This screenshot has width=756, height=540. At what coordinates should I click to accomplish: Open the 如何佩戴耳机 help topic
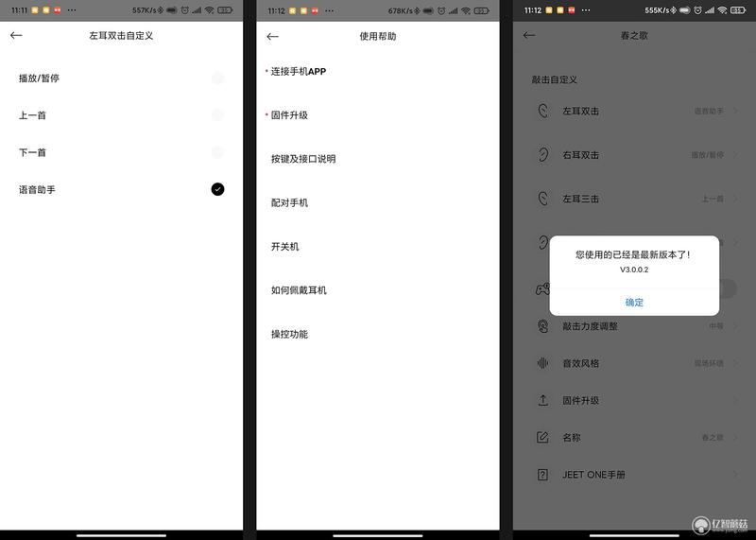(x=299, y=290)
